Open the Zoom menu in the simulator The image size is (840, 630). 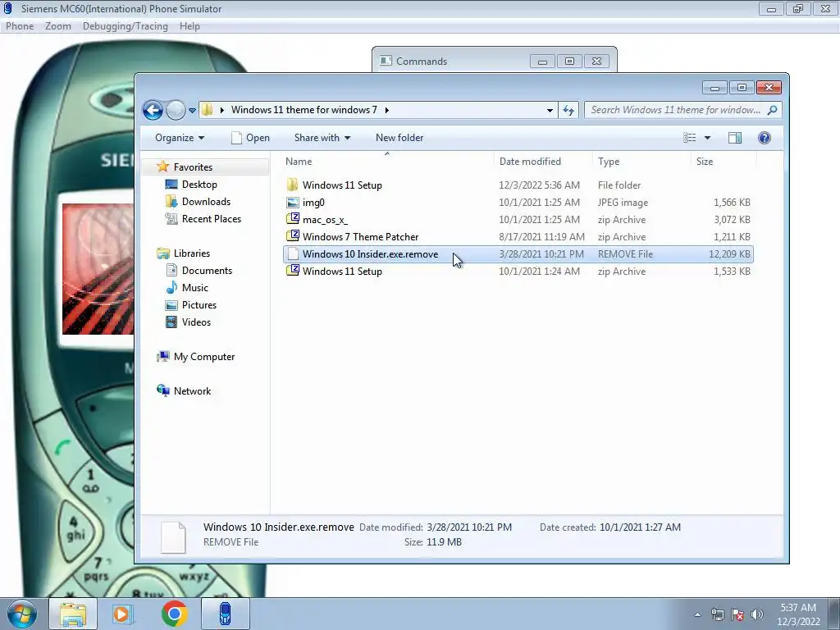58,26
